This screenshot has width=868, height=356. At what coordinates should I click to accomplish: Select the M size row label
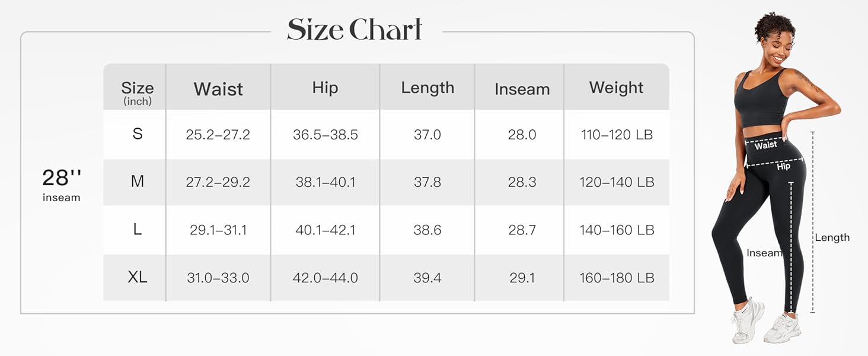pyautogui.click(x=137, y=182)
